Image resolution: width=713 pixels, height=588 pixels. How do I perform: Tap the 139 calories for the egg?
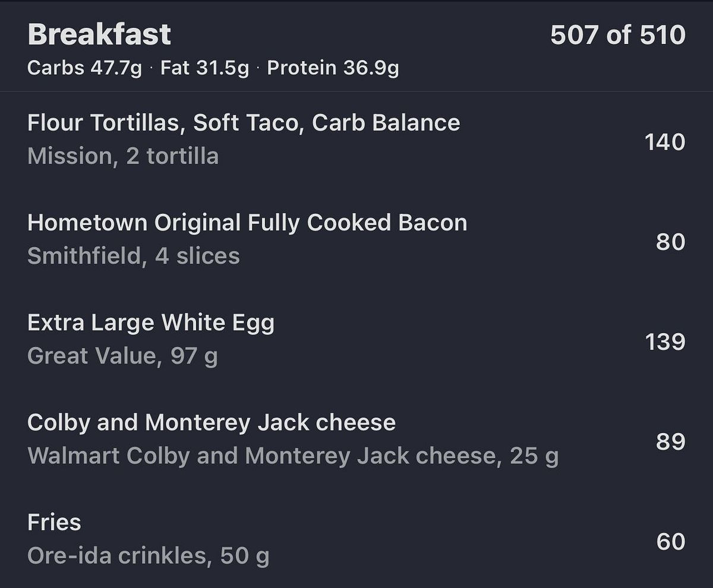coord(664,342)
